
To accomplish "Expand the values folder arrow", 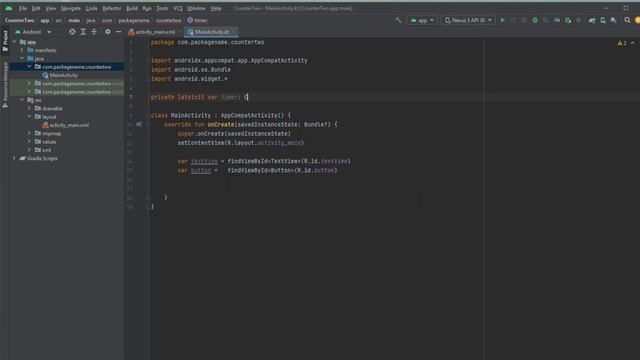I will coord(29,142).
